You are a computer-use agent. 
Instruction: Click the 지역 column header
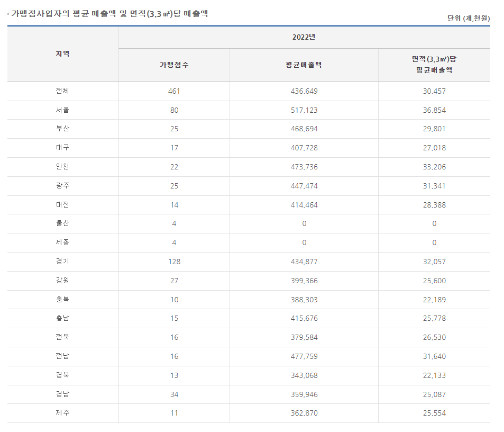click(x=62, y=54)
